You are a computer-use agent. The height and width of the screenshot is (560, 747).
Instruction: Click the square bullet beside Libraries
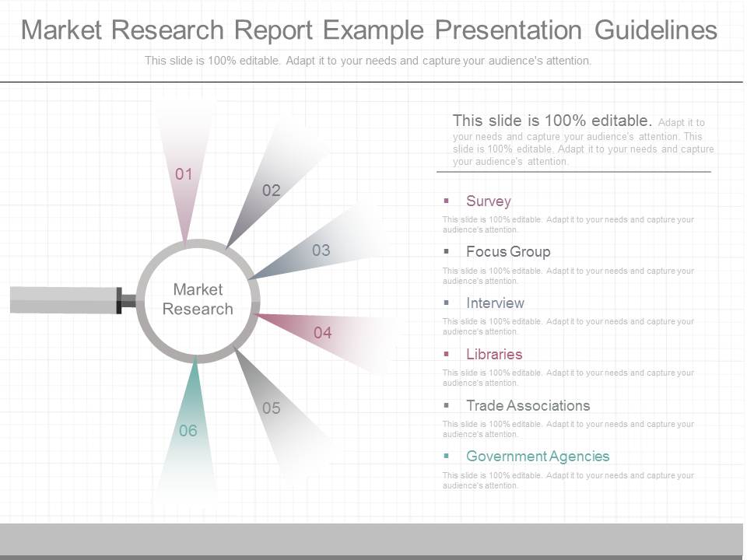(x=447, y=354)
